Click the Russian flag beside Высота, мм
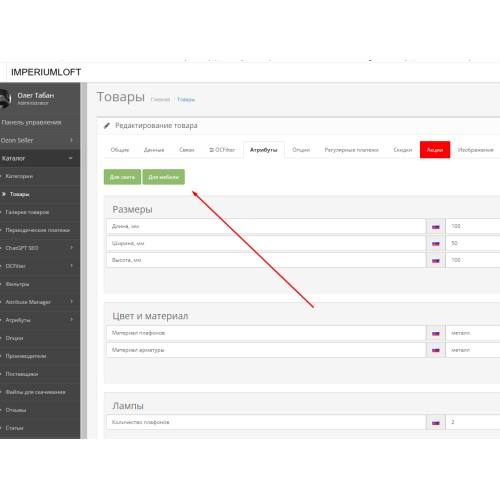This screenshot has height=500, width=500. (x=436, y=260)
